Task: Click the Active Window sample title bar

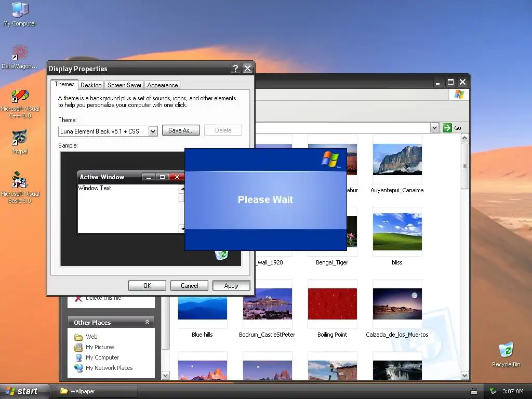Action: pos(130,177)
